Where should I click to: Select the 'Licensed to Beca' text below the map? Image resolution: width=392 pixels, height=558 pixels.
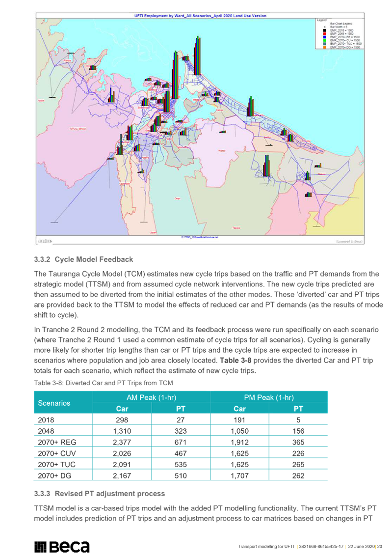coord(349,241)
